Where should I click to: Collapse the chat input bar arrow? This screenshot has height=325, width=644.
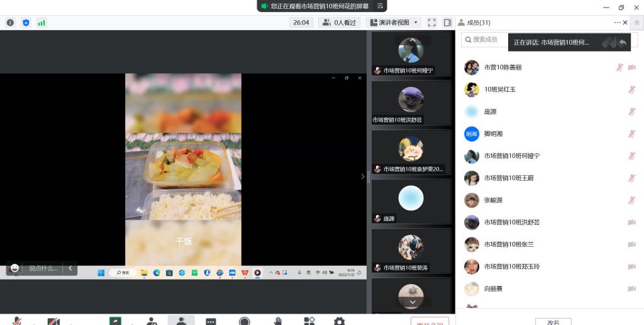[70, 268]
